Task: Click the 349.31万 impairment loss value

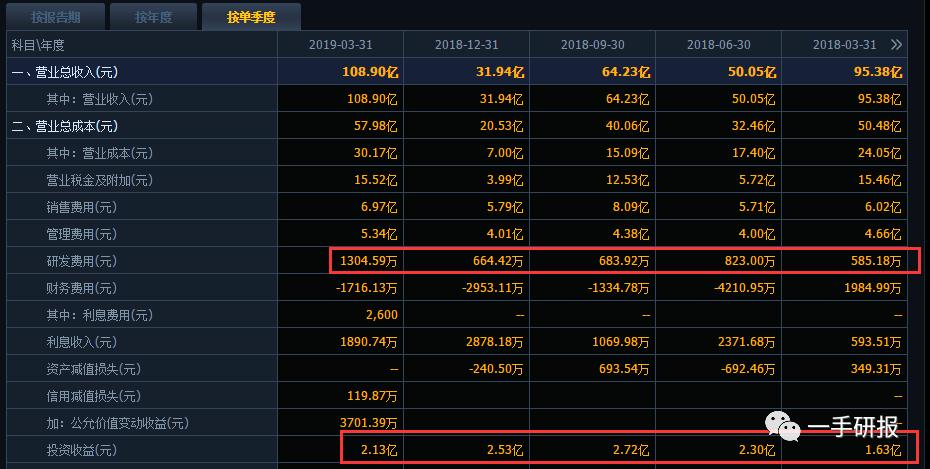Action: 876,369
